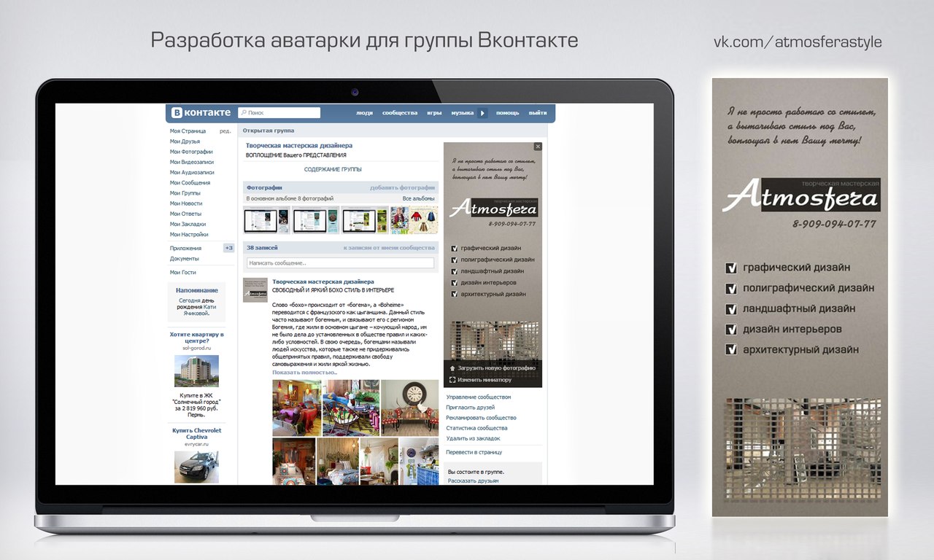This screenshot has height=560, width=934.
Task: Start the music player play button
Action: [482, 113]
